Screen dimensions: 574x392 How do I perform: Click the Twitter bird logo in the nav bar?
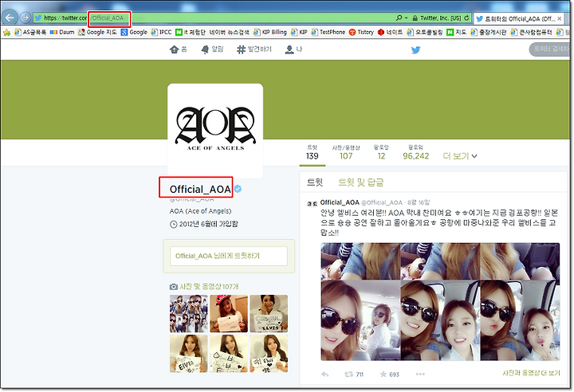[x=415, y=49]
